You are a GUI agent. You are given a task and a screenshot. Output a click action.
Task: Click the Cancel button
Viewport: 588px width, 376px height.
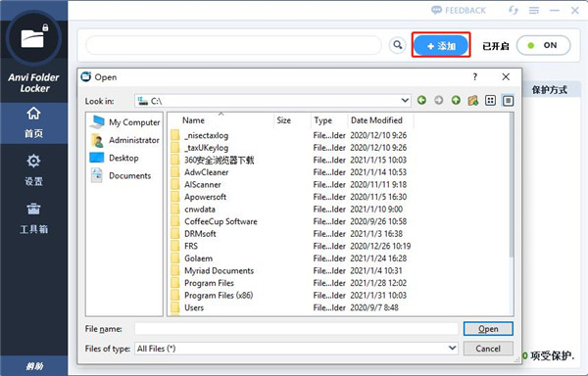488,349
